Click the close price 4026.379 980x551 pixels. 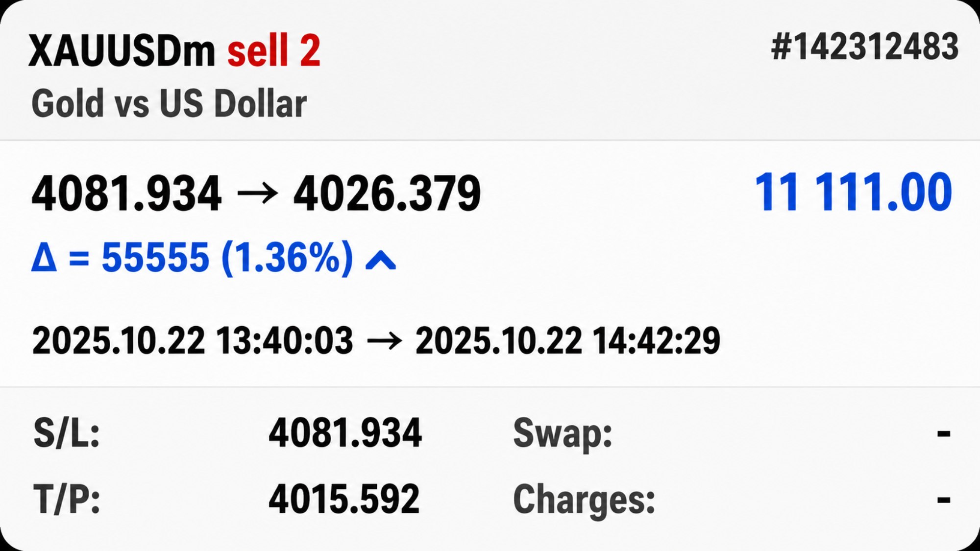pos(387,194)
